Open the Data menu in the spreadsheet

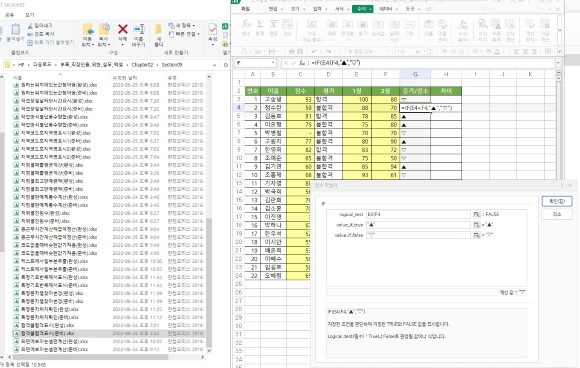(387, 9)
